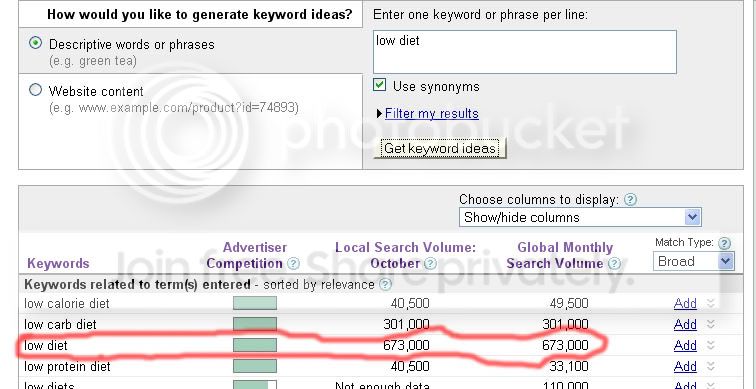Sort by Global Monthly Search Volume header
The image size is (756, 389).
coord(559,255)
